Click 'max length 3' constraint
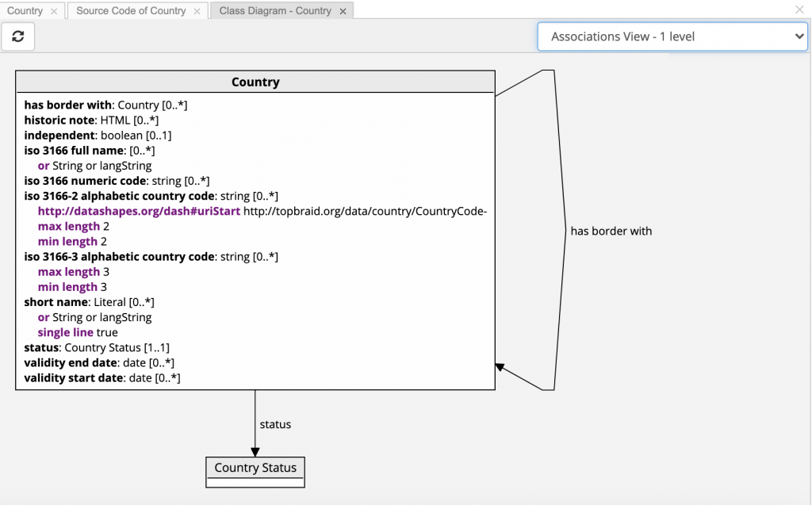812x505 pixels. (x=74, y=272)
